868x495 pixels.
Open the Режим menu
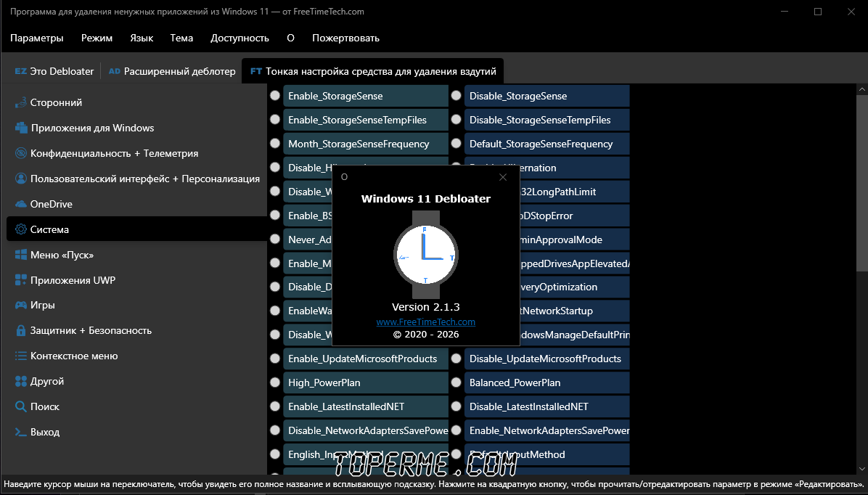point(97,38)
